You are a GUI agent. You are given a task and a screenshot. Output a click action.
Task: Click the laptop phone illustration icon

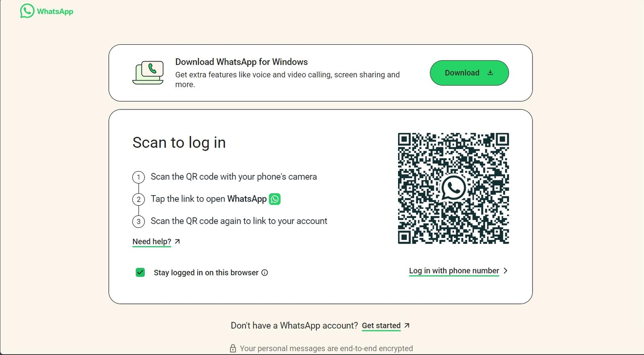click(148, 73)
